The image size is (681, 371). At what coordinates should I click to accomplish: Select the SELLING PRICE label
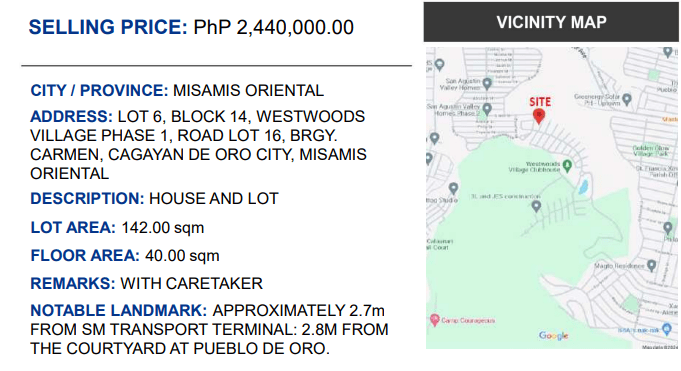pos(108,27)
